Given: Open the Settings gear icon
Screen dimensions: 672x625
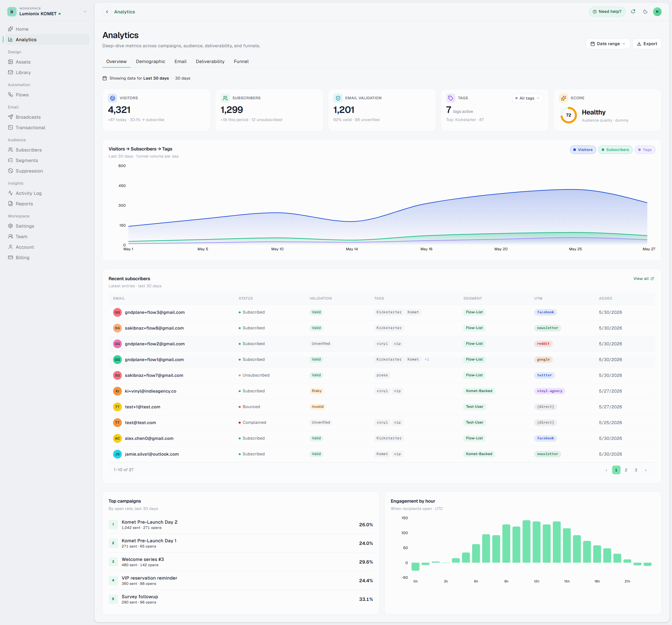Looking at the screenshot, I should pos(10,226).
